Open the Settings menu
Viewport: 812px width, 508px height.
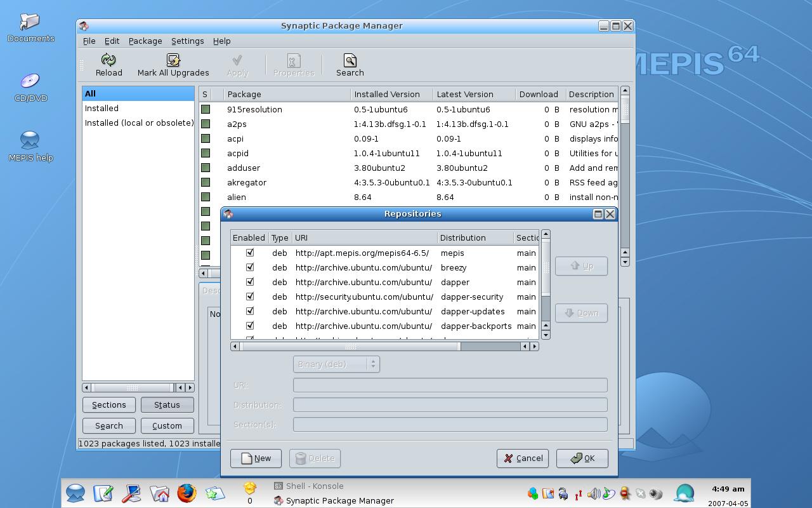188,41
